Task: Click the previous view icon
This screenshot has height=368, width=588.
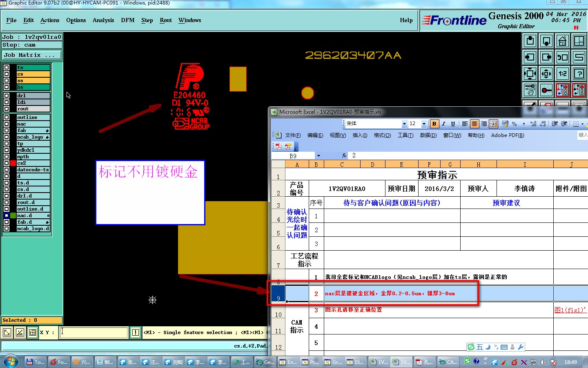Action: point(563,57)
